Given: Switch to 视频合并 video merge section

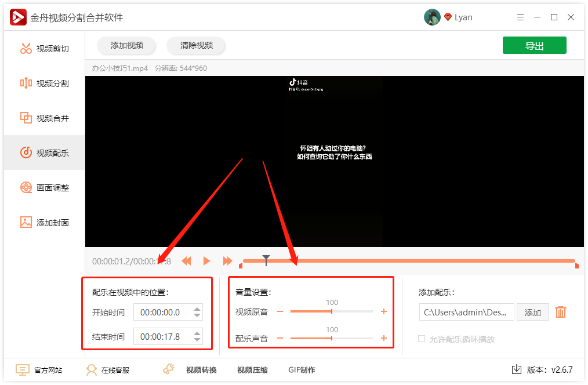Looking at the screenshot, I should (44, 118).
